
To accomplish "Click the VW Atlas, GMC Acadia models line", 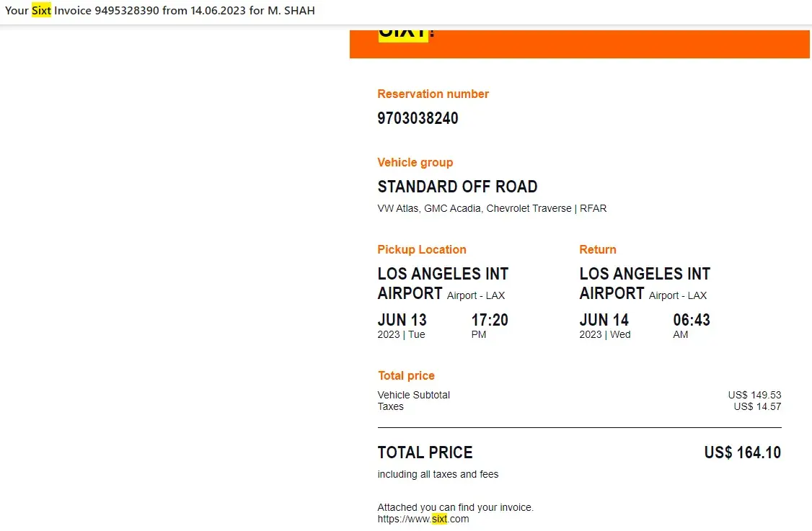I will (492, 208).
